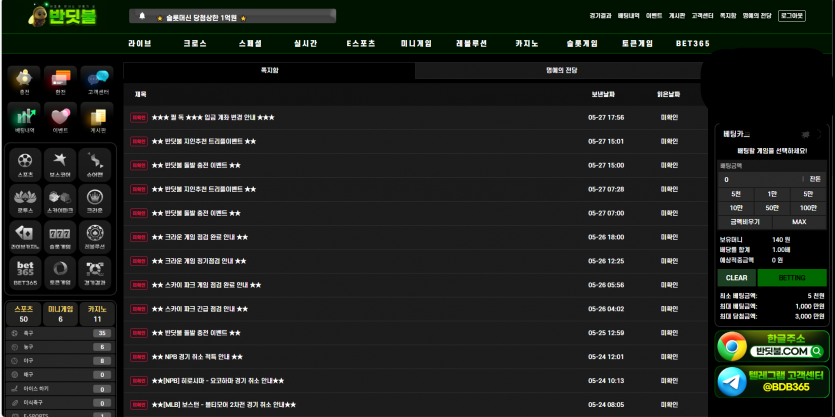
Task: Click the notification bell icon
Action: click(142, 16)
